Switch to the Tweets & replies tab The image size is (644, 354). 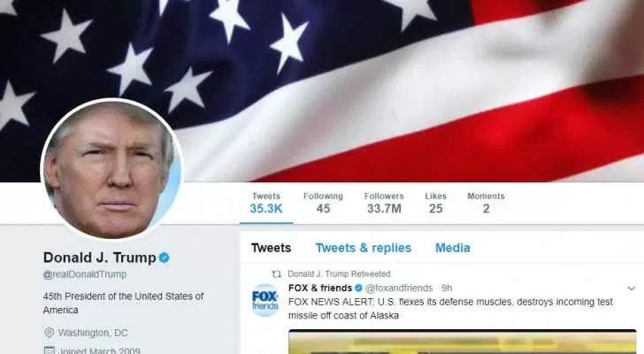click(x=364, y=248)
